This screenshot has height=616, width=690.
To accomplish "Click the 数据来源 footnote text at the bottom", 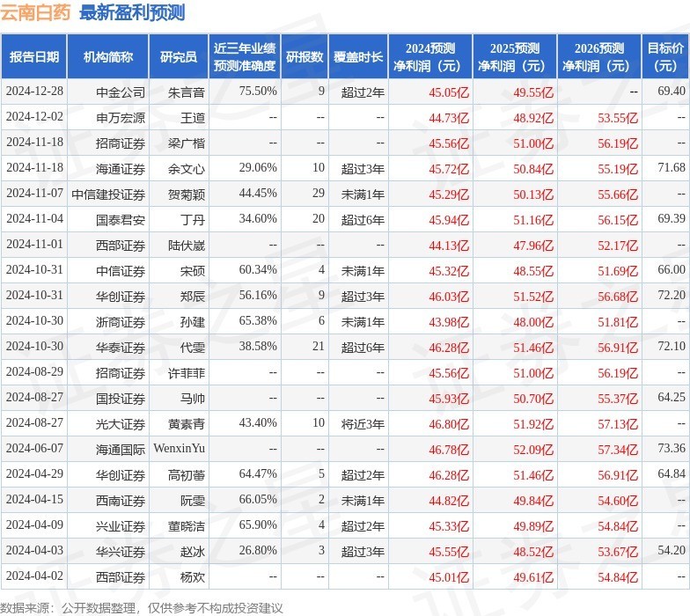I will tap(141, 607).
